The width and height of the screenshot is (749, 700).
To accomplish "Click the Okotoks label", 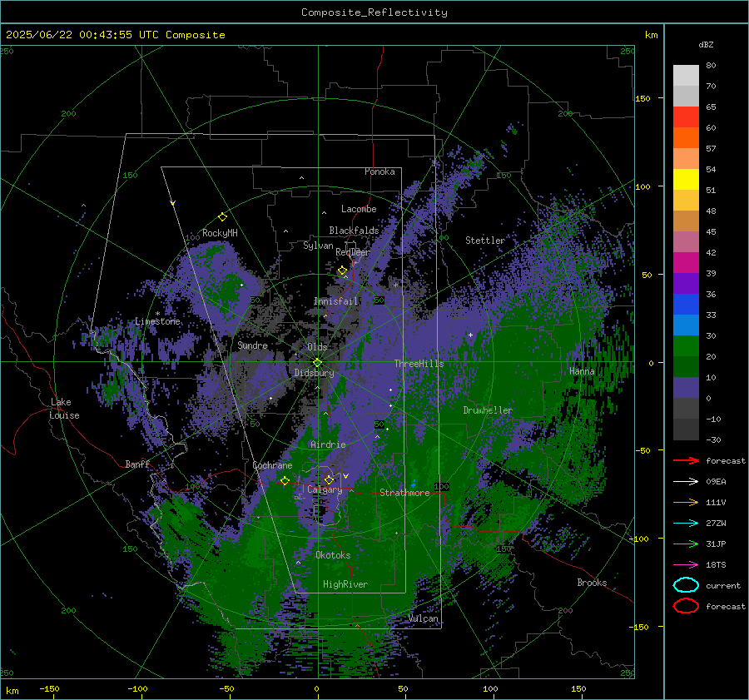I will pyautogui.click(x=333, y=555).
